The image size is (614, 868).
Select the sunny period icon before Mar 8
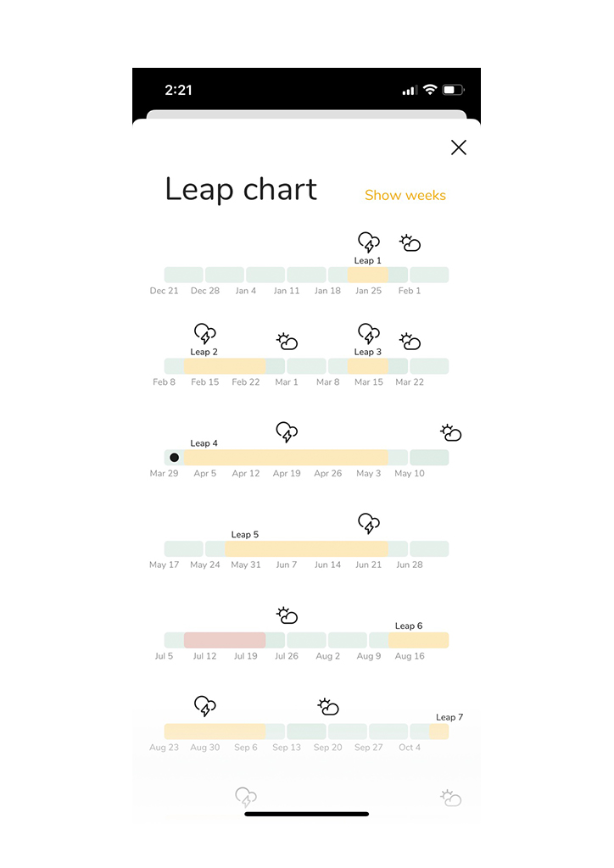[287, 342]
